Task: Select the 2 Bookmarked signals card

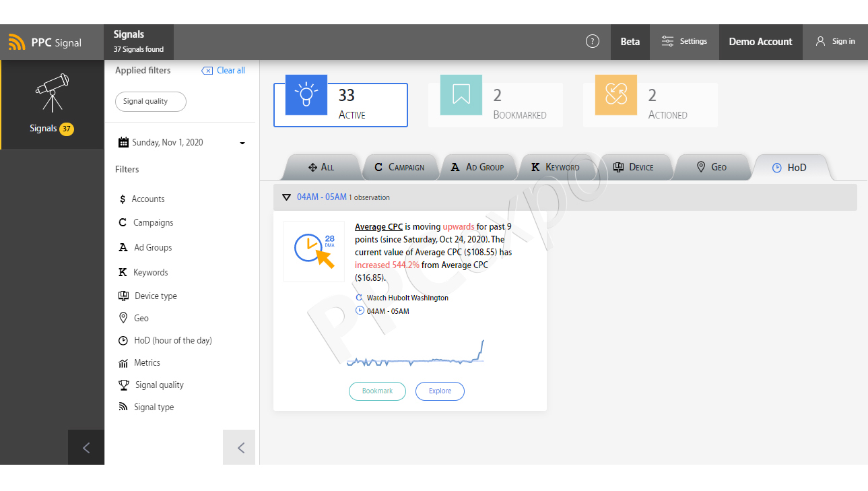Action: coord(496,105)
